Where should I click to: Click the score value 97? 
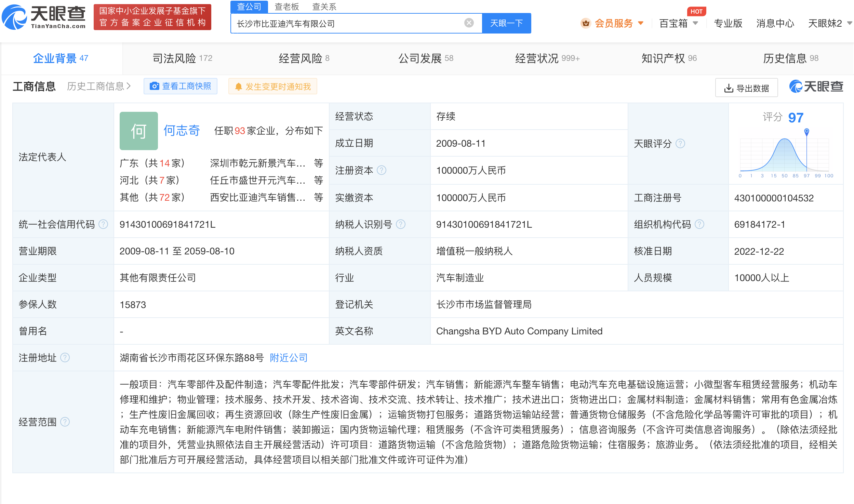(796, 118)
